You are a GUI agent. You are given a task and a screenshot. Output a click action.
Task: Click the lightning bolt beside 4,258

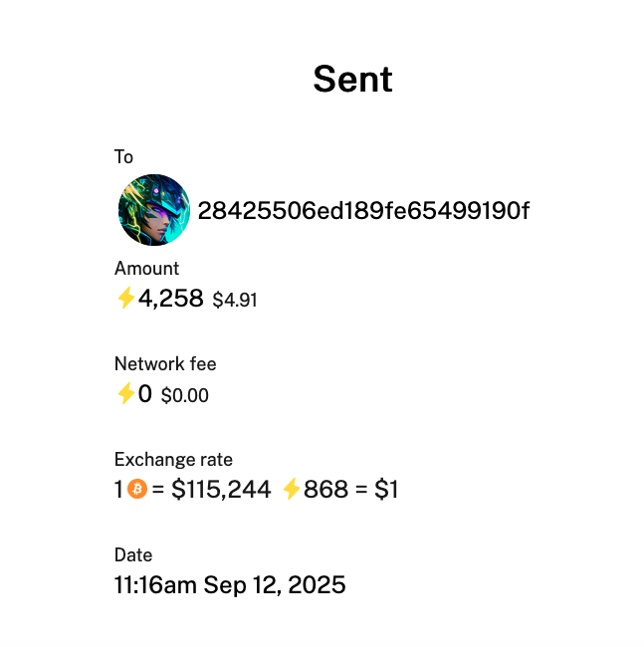pyautogui.click(x=125, y=298)
